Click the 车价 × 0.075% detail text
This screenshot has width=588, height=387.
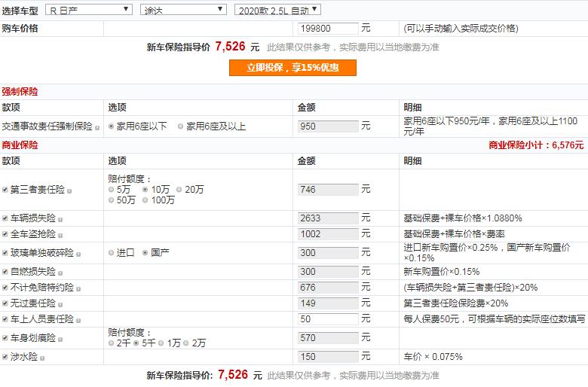[433, 357]
